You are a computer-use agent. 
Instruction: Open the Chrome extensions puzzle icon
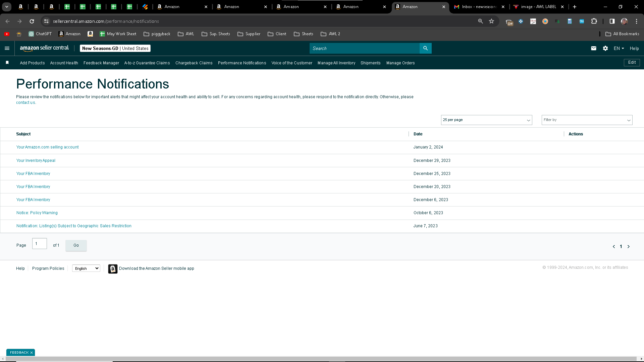594,21
